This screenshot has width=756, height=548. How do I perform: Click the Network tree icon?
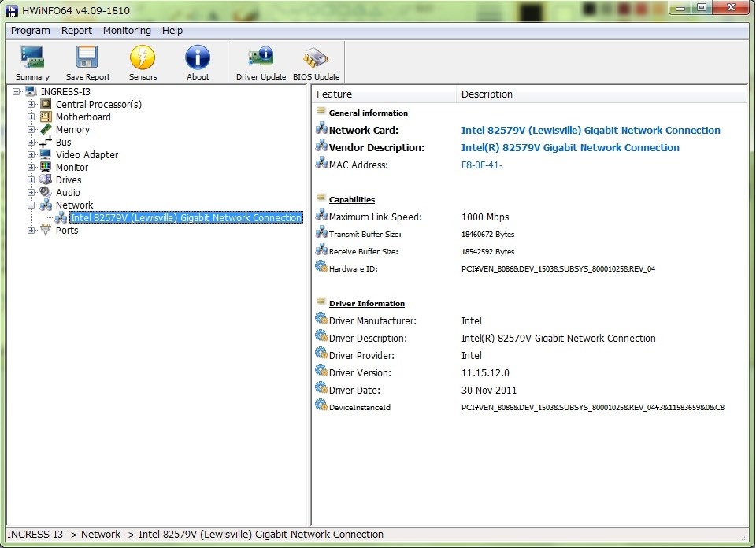(x=46, y=205)
